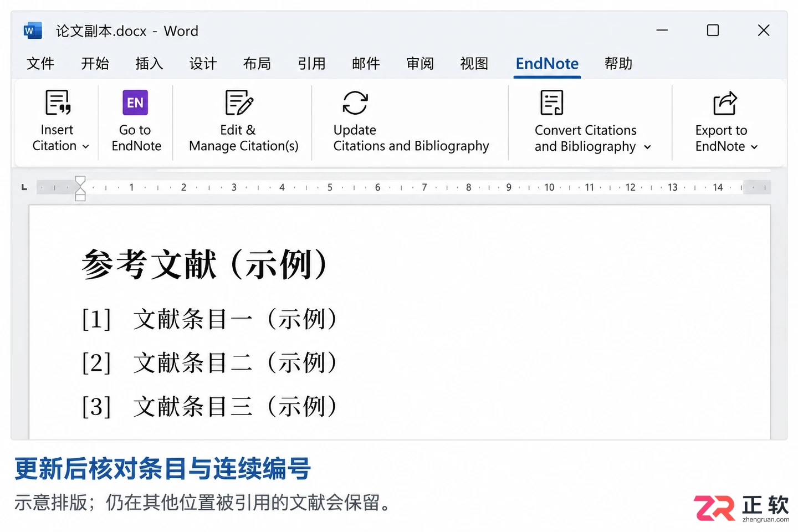Click the reference entry 文献条目二（示例）

235,363
